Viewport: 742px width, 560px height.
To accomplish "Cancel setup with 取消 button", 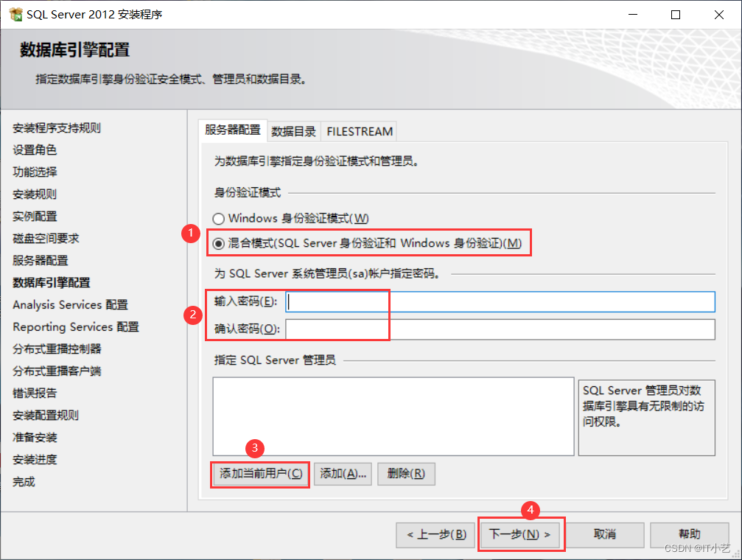I will coord(605,535).
